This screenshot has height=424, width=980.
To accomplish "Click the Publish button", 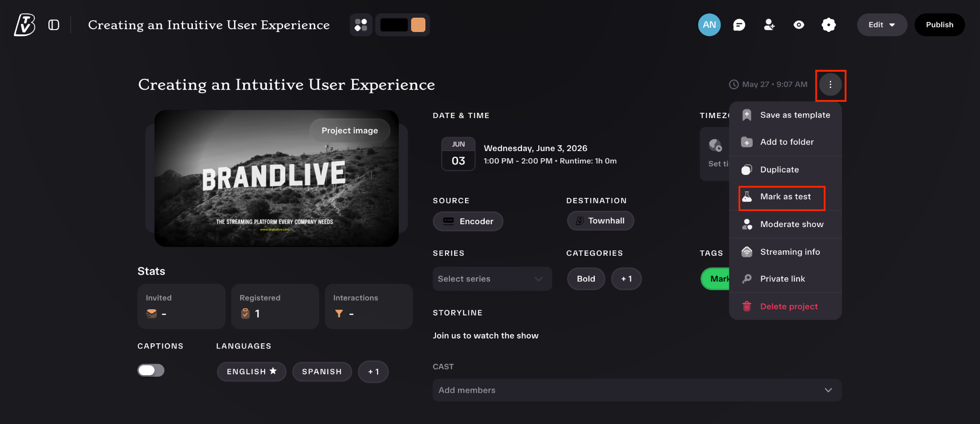I will tap(939, 25).
